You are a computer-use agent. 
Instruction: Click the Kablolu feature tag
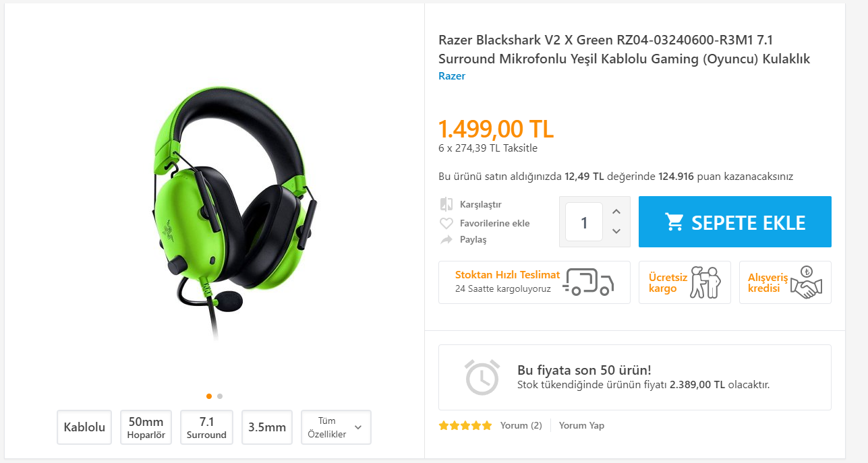pyautogui.click(x=84, y=427)
